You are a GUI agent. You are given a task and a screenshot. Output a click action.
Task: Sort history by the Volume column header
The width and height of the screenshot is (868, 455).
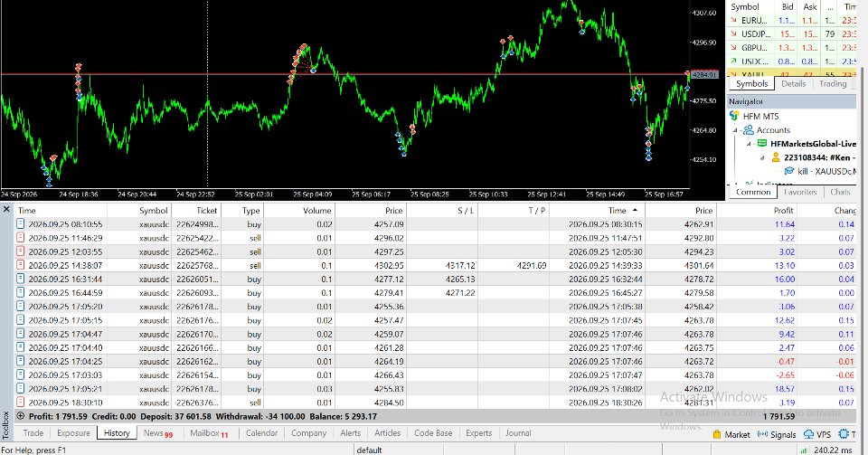point(299,211)
